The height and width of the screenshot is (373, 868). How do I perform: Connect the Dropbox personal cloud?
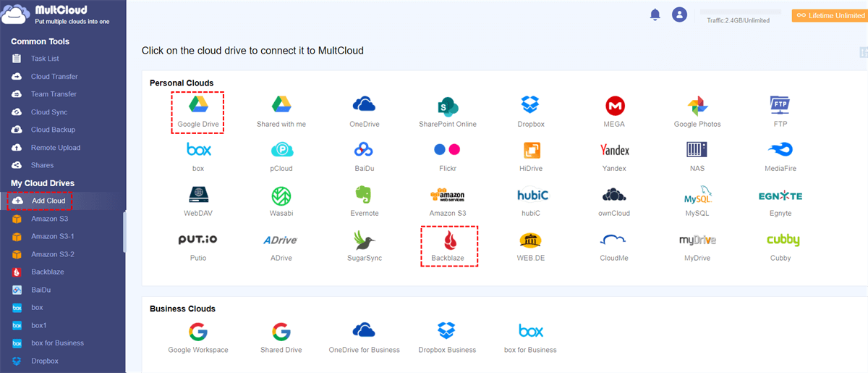tap(531, 112)
